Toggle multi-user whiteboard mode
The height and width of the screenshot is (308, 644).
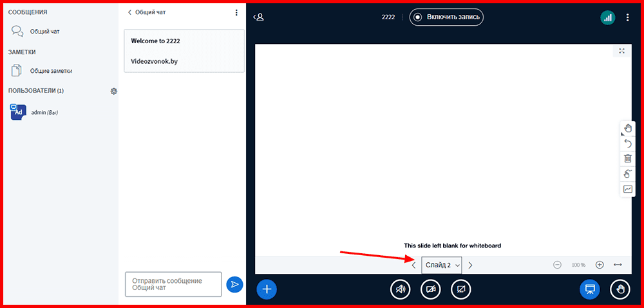click(x=628, y=174)
